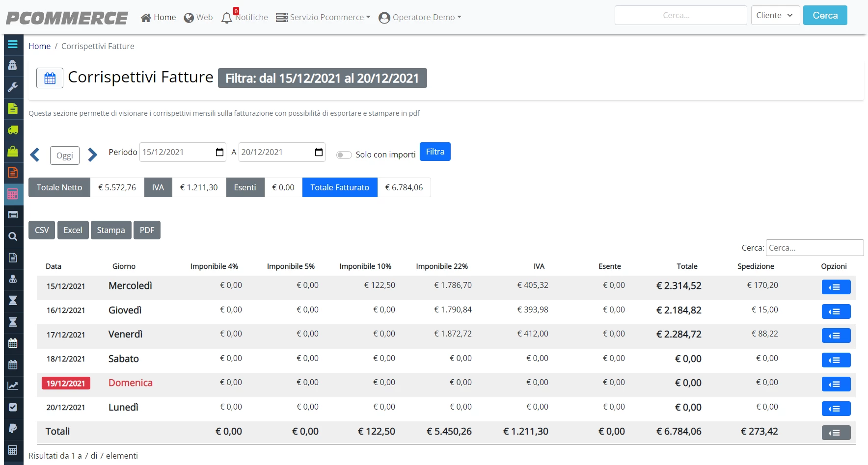Export table to Excel
The height and width of the screenshot is (465, 868).
73,230
